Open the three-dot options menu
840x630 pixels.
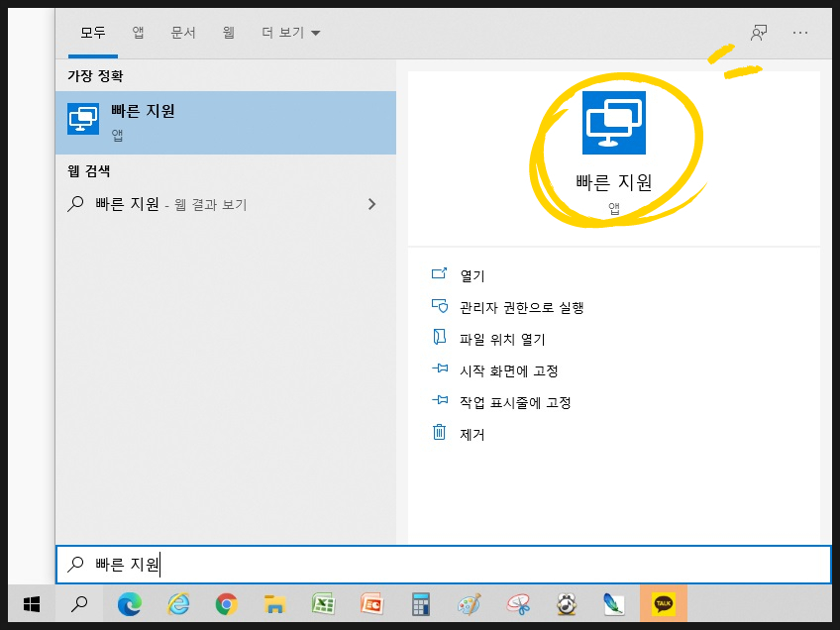point(800,33)
